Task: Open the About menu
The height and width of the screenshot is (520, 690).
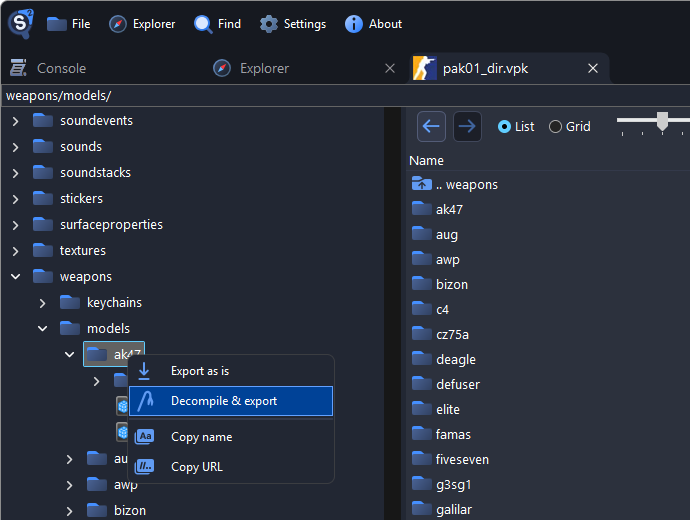Action: pyautogui.click(x=373, y=24)
